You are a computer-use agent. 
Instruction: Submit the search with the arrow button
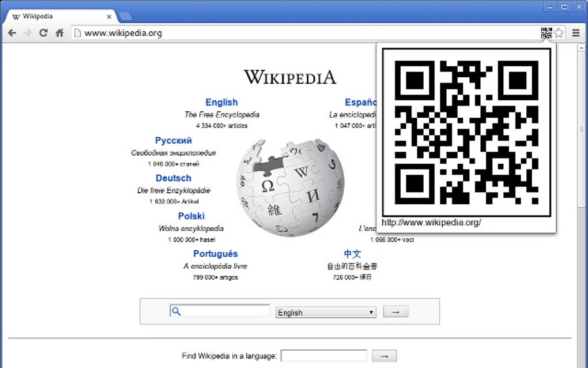click(x=395, y=311)
